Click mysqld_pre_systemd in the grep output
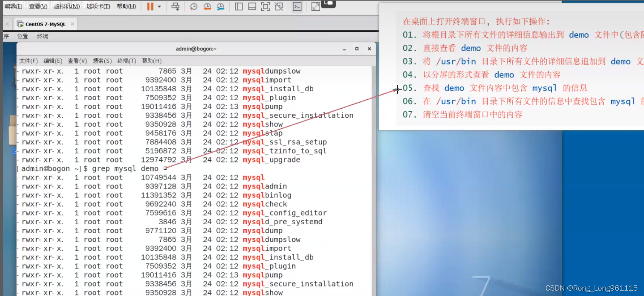This screenshot has width=644, height=296. point(283,222)
